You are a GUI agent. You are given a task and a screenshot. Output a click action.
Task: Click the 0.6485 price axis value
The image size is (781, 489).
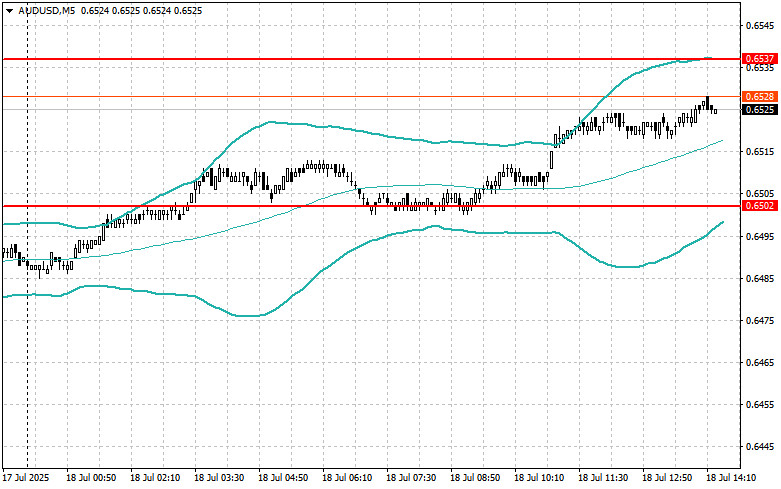click(x=761, y=278)
